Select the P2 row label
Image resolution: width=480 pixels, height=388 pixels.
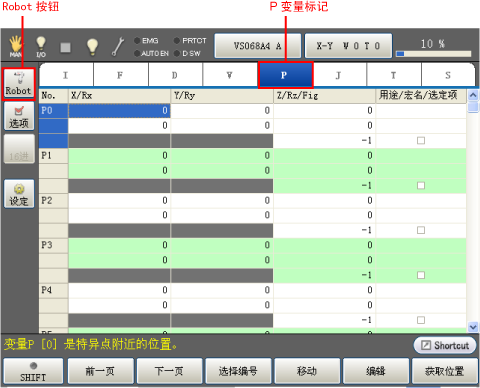click(53, 201)
